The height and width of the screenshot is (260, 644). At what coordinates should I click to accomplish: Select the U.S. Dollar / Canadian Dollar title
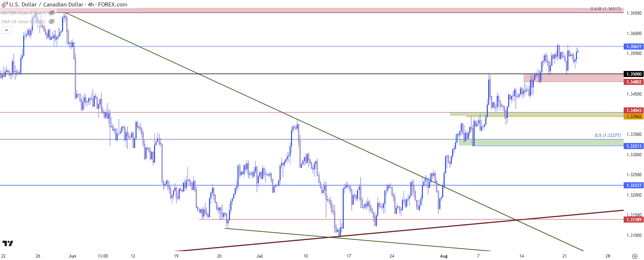click(46, 5)
